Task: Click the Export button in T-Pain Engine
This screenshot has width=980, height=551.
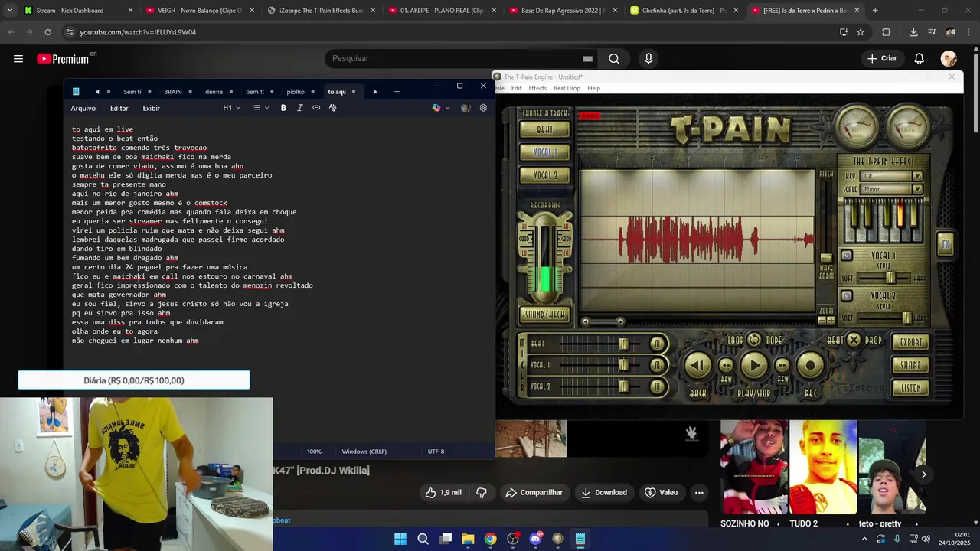Action: coord(910,342)
